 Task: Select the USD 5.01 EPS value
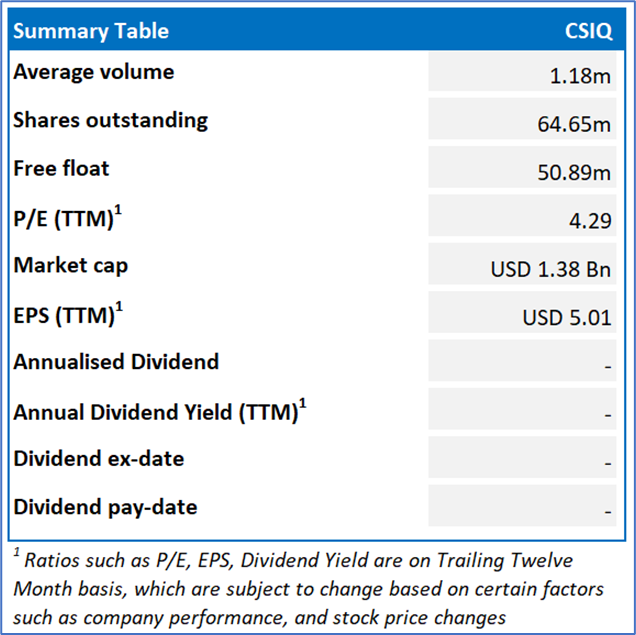[x=566, y=318]
